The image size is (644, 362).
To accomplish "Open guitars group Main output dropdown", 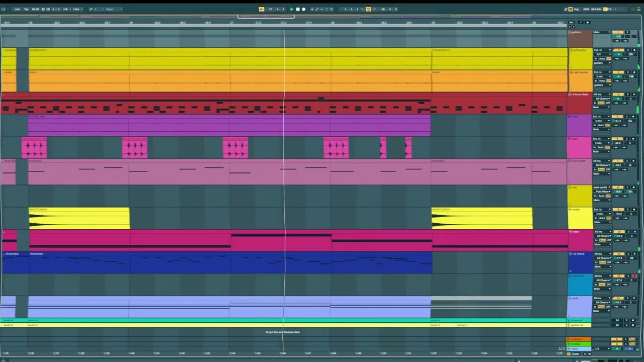I will tap(602, 32).
